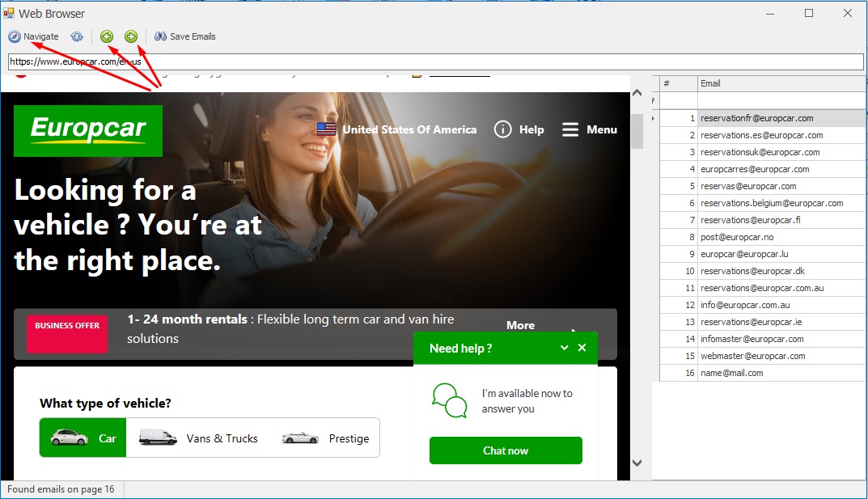Select row name@mail.com

(763, 373)
